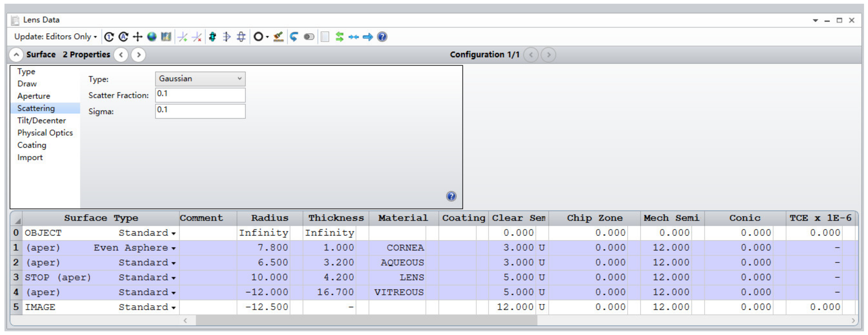Go to next surface properties arrow
The height and width of the screenshot is (335, 868).
[x=138, y=55]
